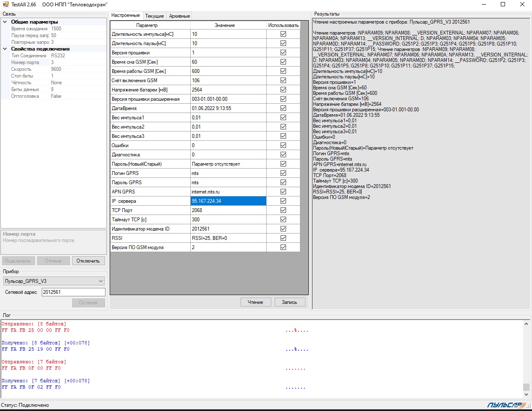The height and width of the screenshot is (411, 532).
Task: Click Оптоголовка value False
Action: pyautogui.click(x=78, y=96)
